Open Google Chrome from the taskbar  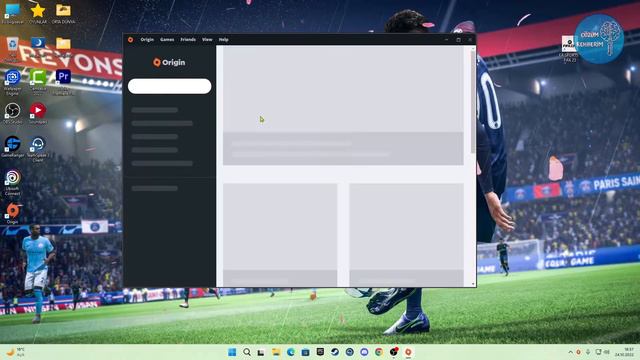(379, 352)
